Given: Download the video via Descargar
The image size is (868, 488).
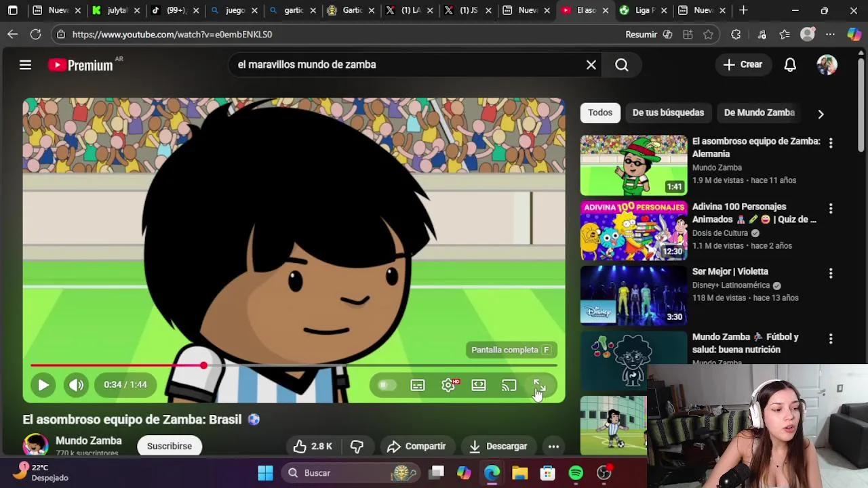Looking at the screenshot, I should (498, 446).
